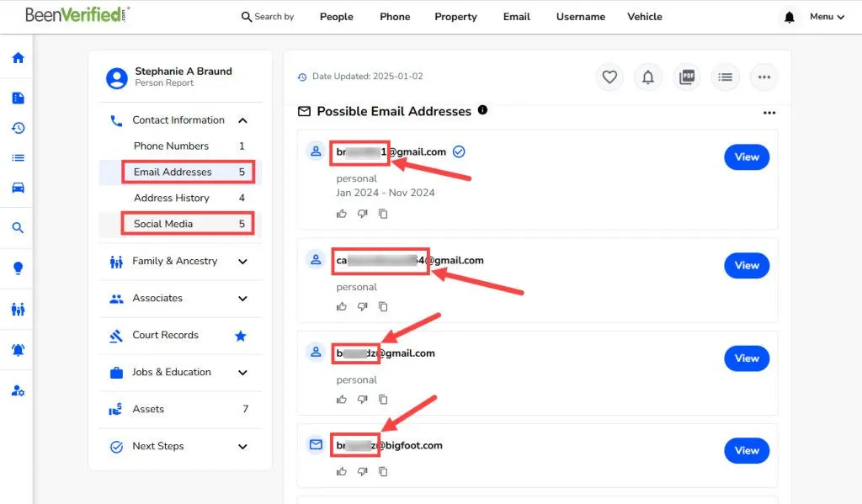The image size is (862, 504).
Task: Copy the first gmail address with copy icon
Action: click(383, 213)
